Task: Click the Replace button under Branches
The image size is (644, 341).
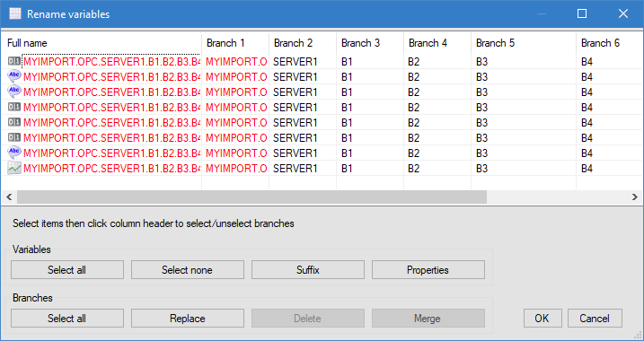Action: click(188, 319)
